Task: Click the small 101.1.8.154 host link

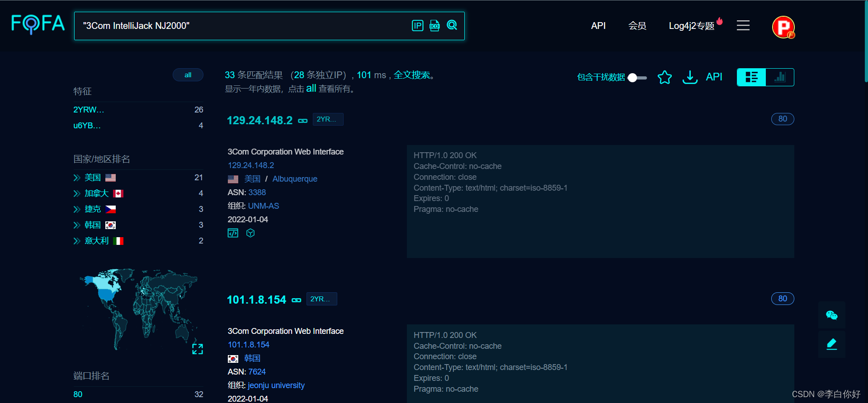Action: click(249, 345)
